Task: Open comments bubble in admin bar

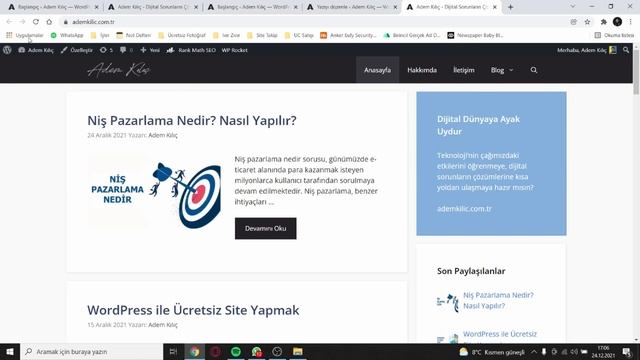Action: tap(126, 50)
